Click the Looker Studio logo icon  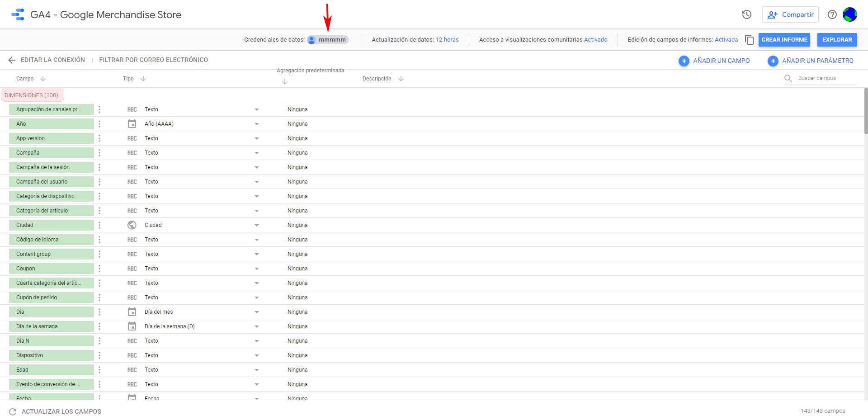pos(18,14)
